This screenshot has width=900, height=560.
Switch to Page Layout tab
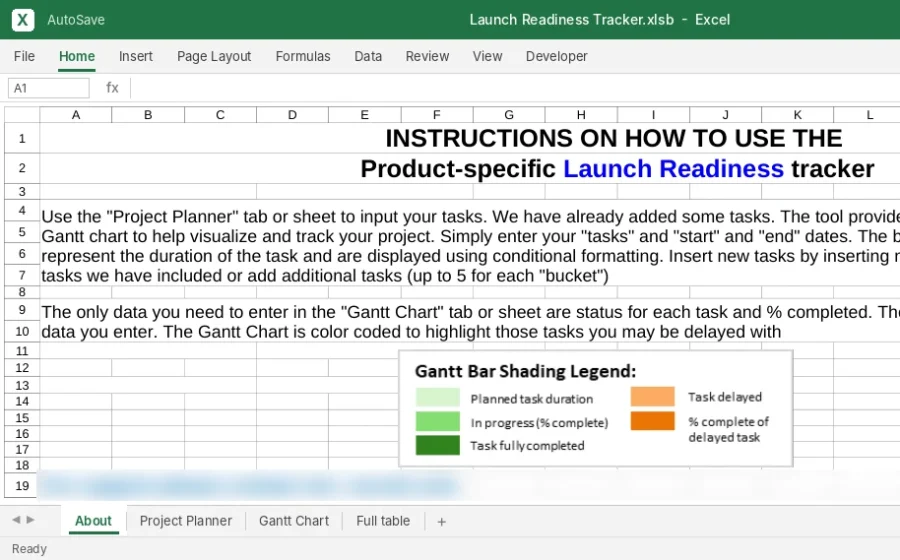(214, 56)
